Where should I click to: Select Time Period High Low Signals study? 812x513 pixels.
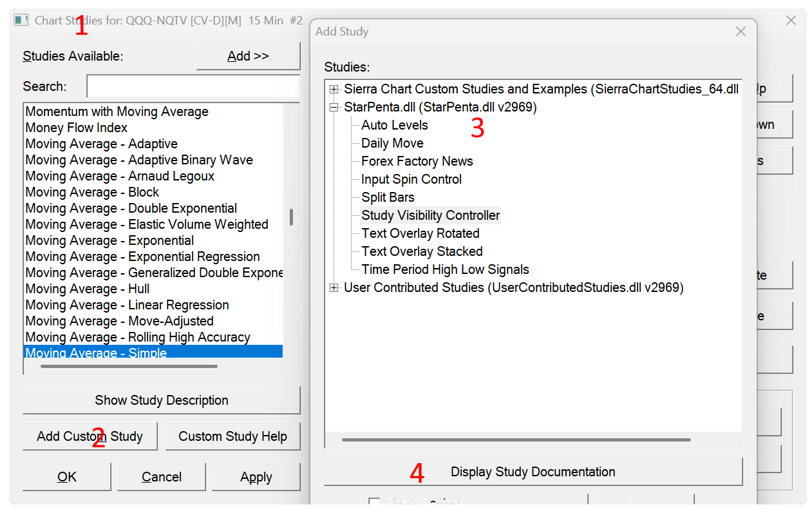pos(445,269)
